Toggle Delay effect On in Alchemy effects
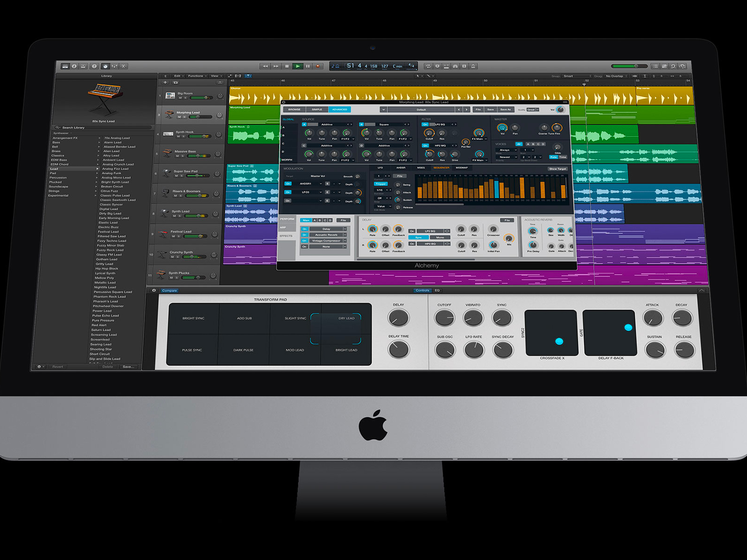747x560 pixels. (x=304, y=229)
